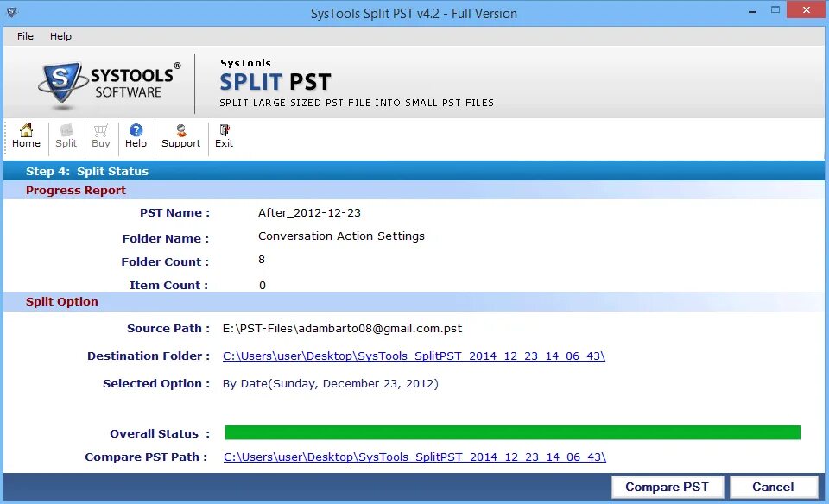The height and width of the screenshot is (504, 829).
Task: Click the Item Count value 0
Action: [x=263, y=286]
